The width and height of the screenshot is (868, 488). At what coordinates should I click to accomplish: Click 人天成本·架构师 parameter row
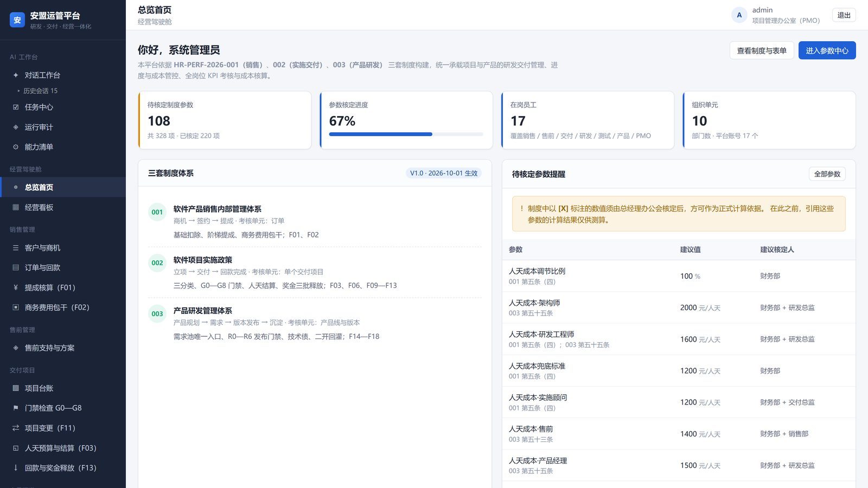coord(679,308)
